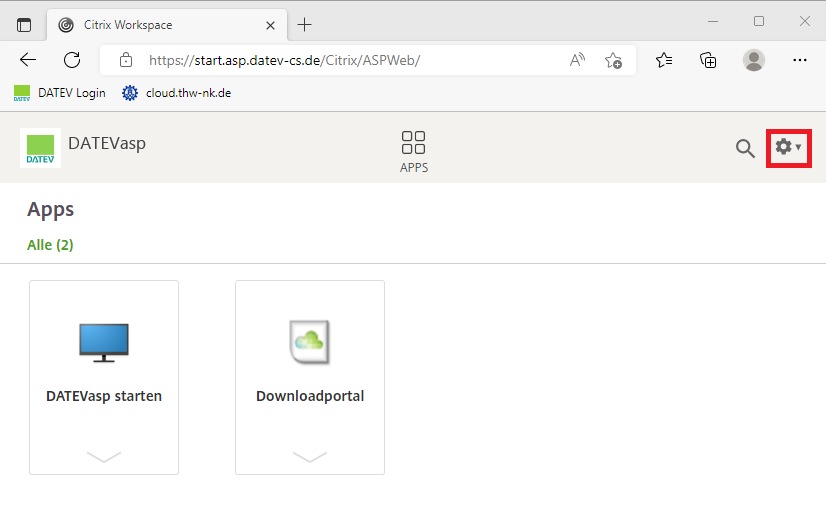Add this page to favorites
The image size is (826, 513).
point(613,61)
